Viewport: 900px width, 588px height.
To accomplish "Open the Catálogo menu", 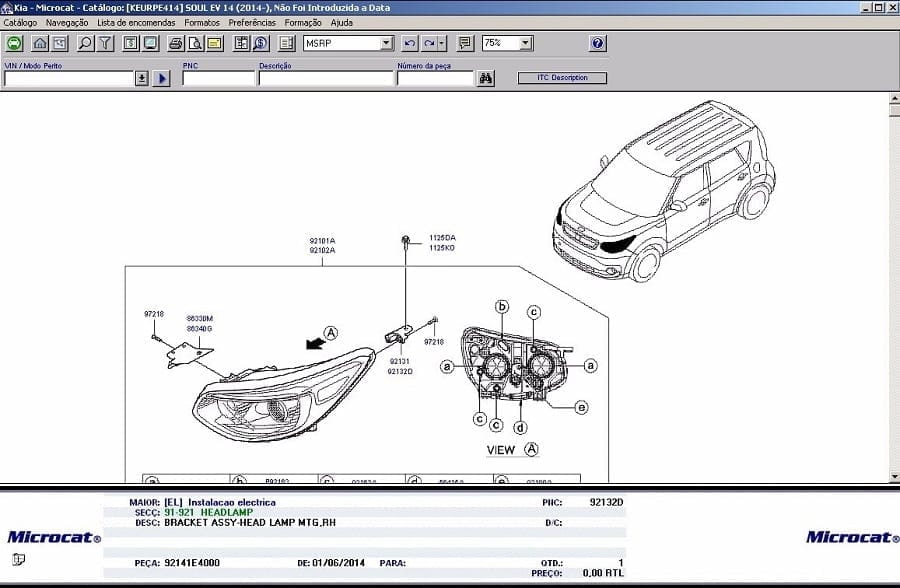I will [x=20, y=23].
